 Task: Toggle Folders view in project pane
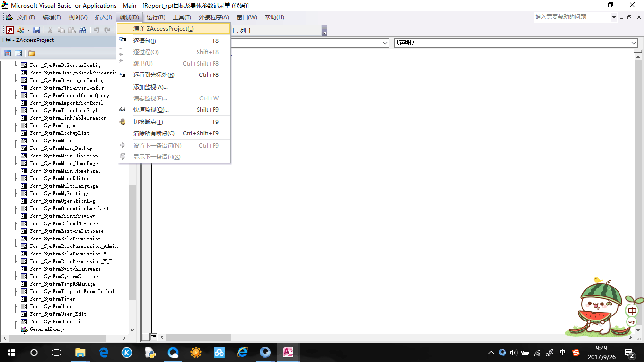click(32, 53)
